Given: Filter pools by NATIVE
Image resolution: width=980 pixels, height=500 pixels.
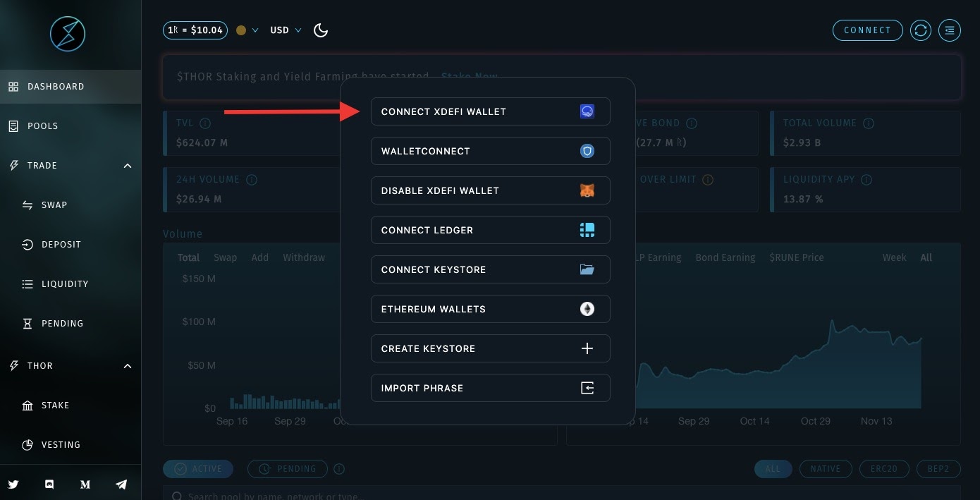Looking at the screenshot, I should click(x=826, y=469).
